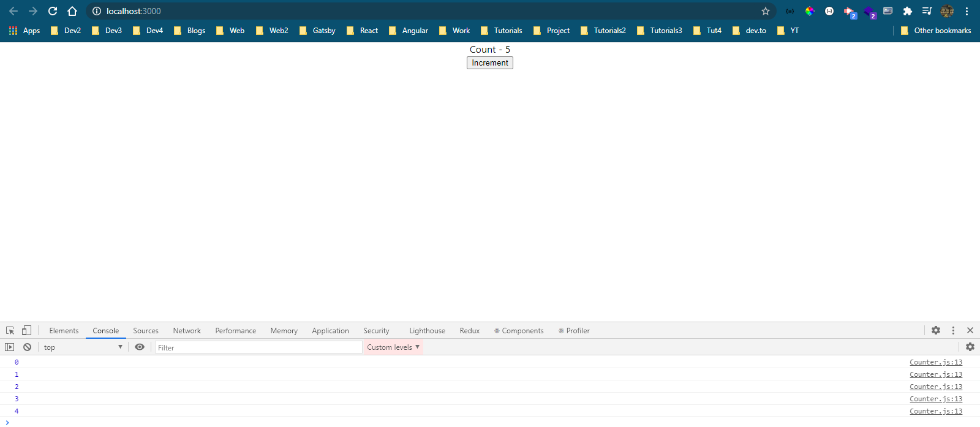
Task: Open the Other bookmarks folder
Action: [936, 31]
